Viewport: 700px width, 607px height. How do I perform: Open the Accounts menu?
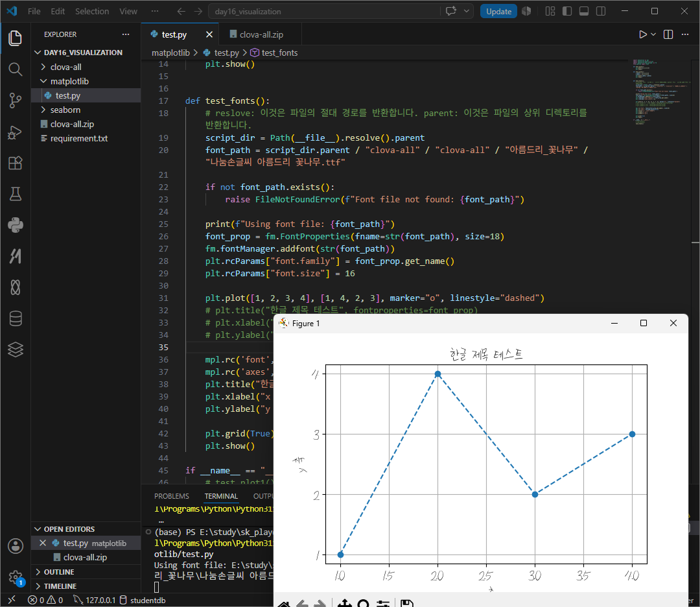pyautogui.click(x=15, y=546)
